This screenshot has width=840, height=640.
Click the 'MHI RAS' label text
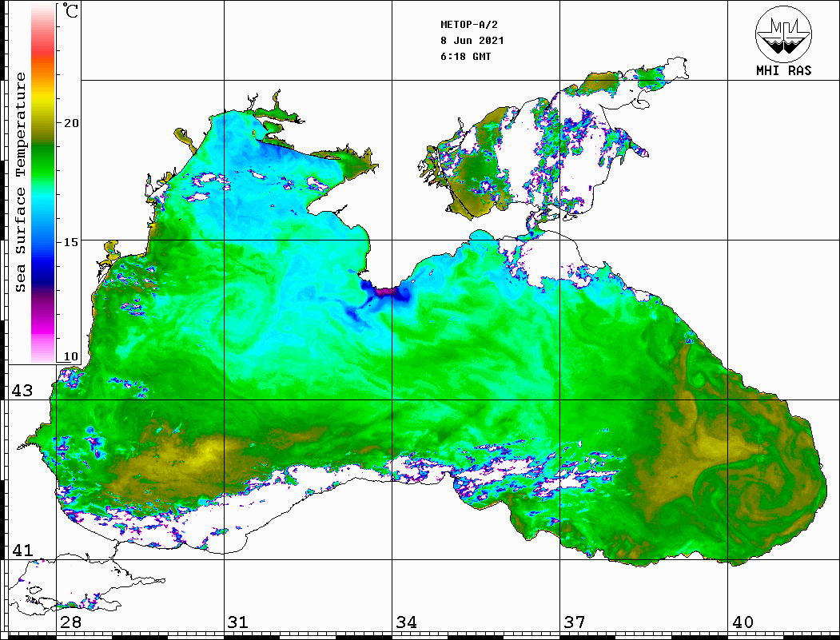(783, 70)
